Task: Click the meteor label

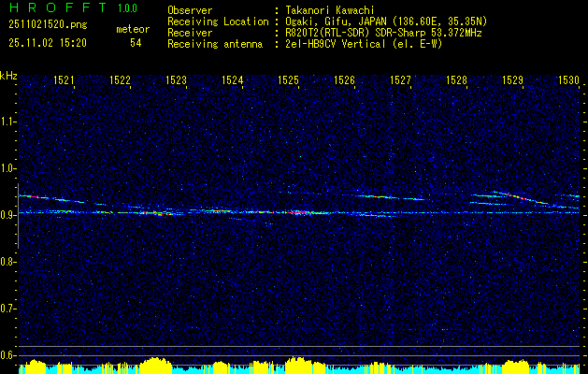Action: coord(132,30)
